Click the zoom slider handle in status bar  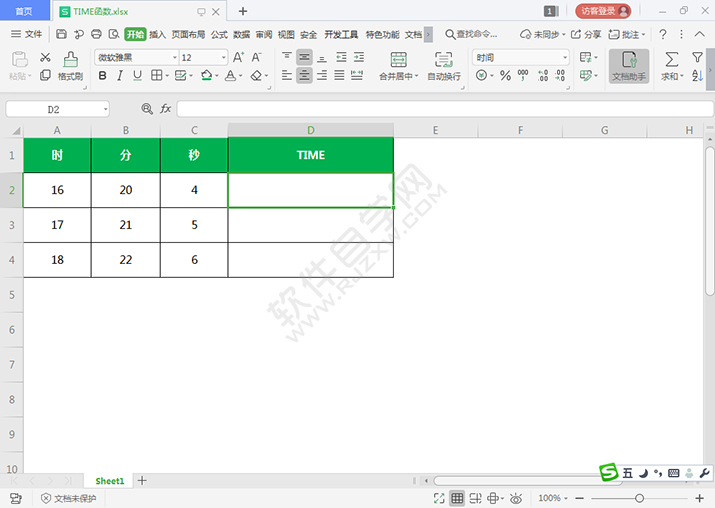pyautogui.click(x=639, y=498)
